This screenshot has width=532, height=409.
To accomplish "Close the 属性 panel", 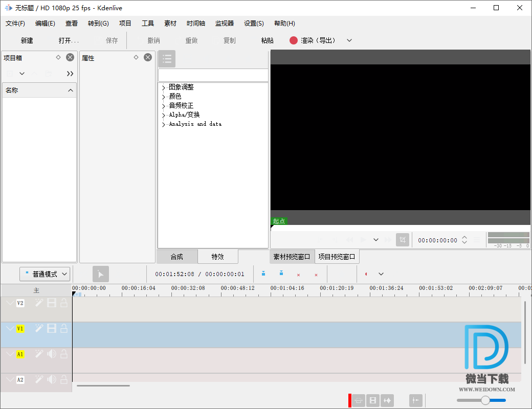I will coord(148,57).
